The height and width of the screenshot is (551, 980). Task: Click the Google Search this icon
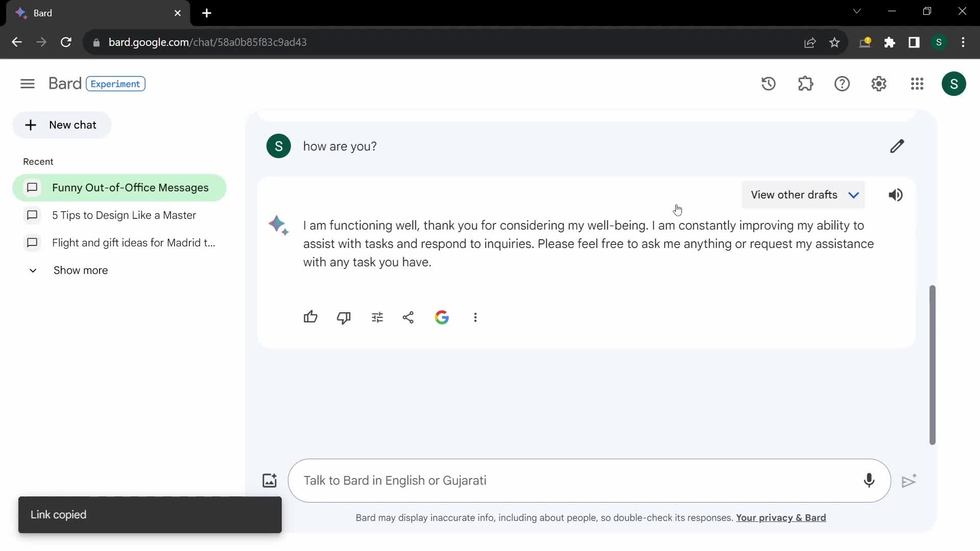point(442,317)
